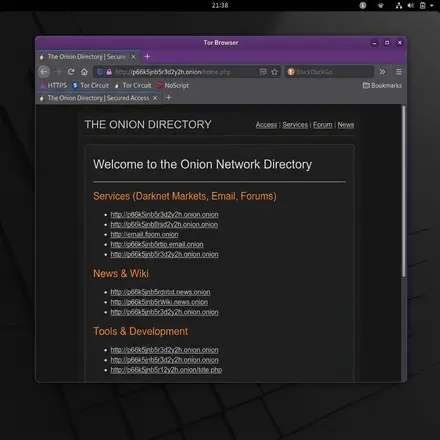Open the Forum navigation link
The height and width of the screenshot is (440, 440).
323,125
